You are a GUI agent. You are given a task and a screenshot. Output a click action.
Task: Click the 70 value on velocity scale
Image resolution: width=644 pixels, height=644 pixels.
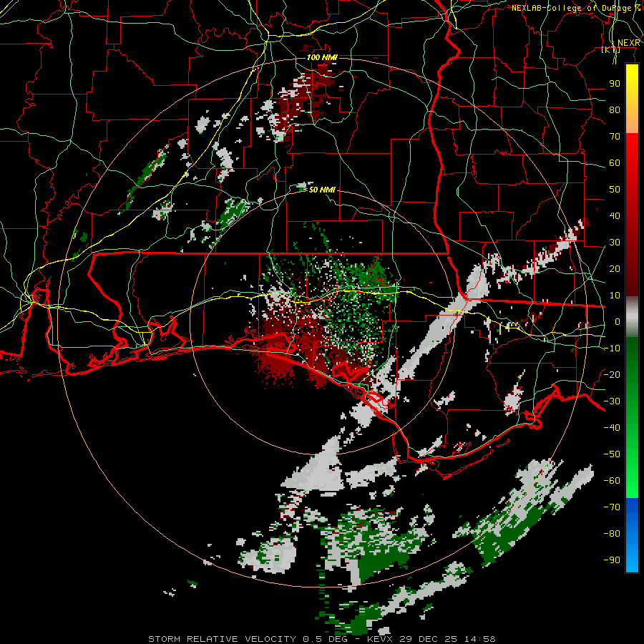point(615,137)
